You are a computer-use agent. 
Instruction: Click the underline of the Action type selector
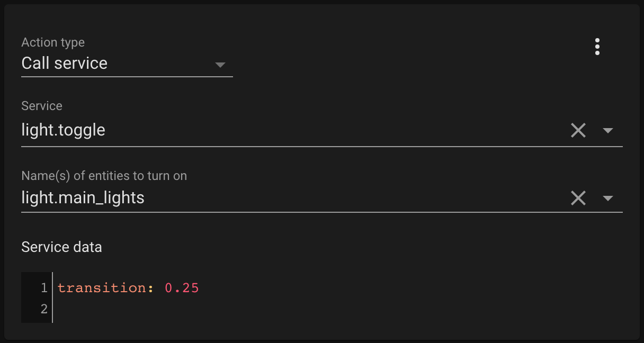point(127,77)
